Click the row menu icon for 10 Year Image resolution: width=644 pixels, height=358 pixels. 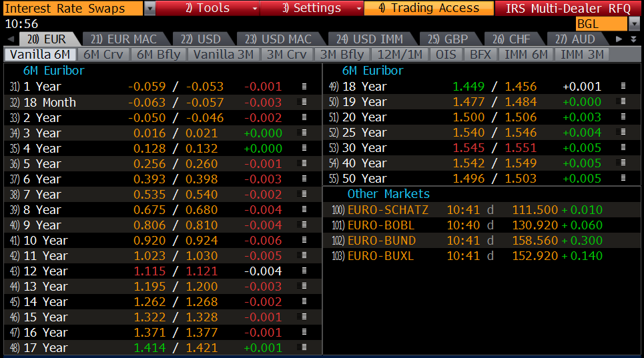(x=304, y=241)
